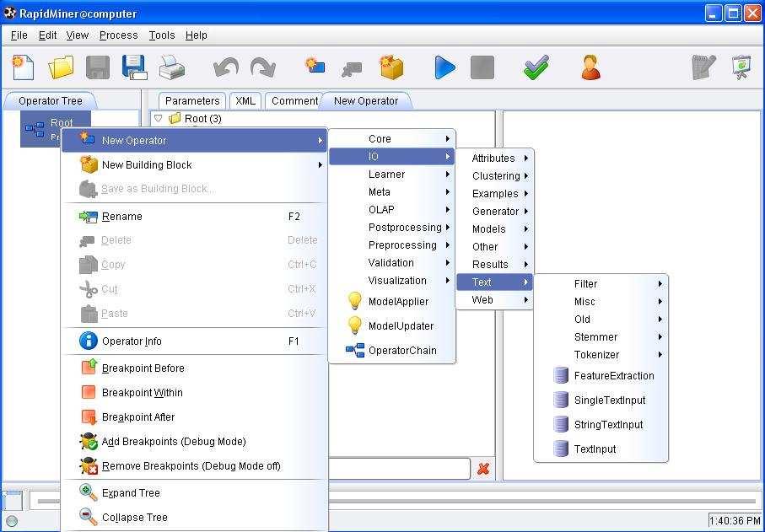The height and width of the screenshot is (532, 765).
Task: Open the File menu
Action: 19,35
